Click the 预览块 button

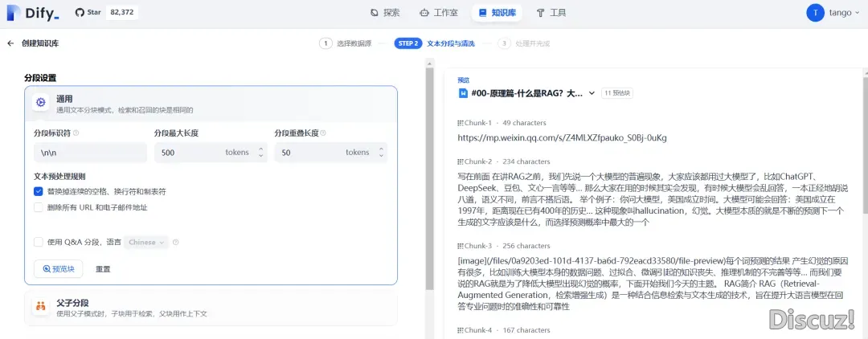click(58, 269)
